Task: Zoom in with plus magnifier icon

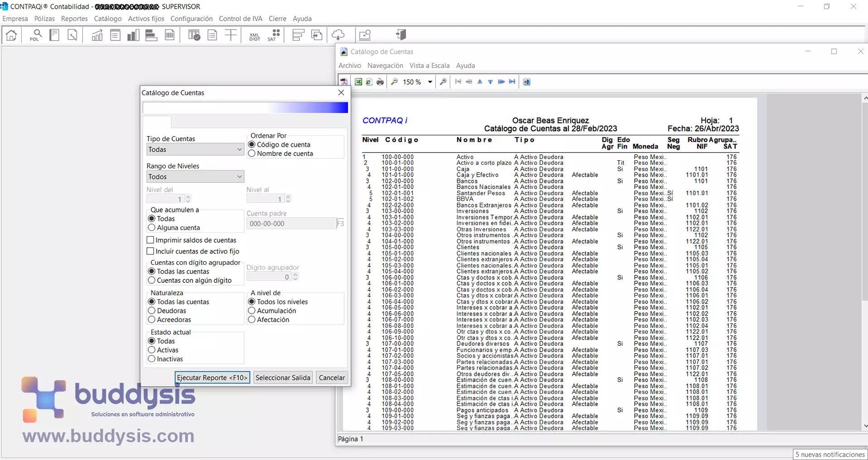Action: [443, 82]
